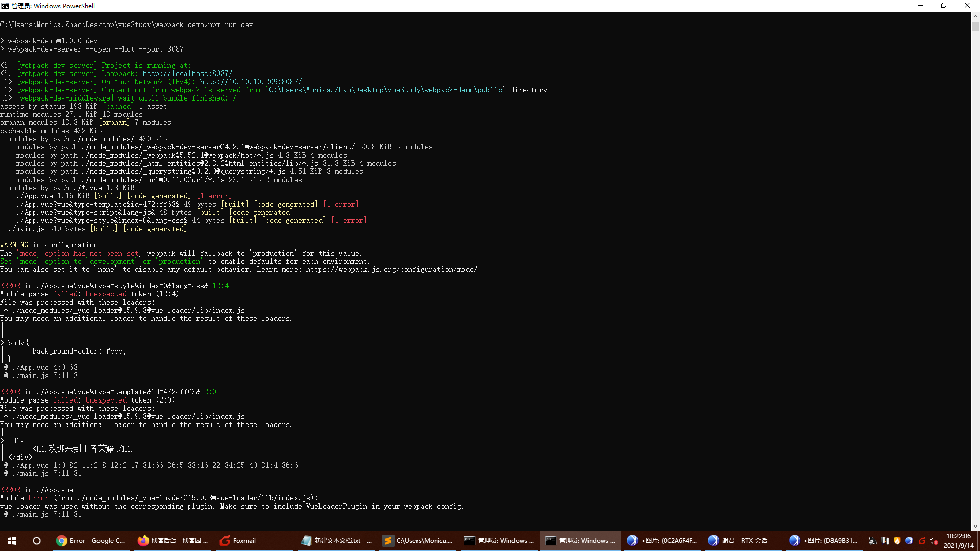Viewport: 980px width, 551px height.
Task: Open Foxmail from the taskbar
Action: tap(238, 541)
